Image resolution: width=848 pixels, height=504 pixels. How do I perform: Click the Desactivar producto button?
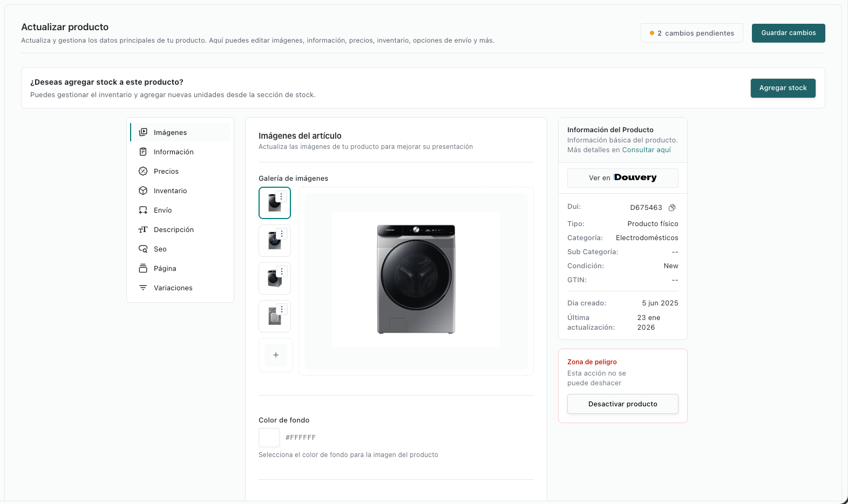[622, 404]
